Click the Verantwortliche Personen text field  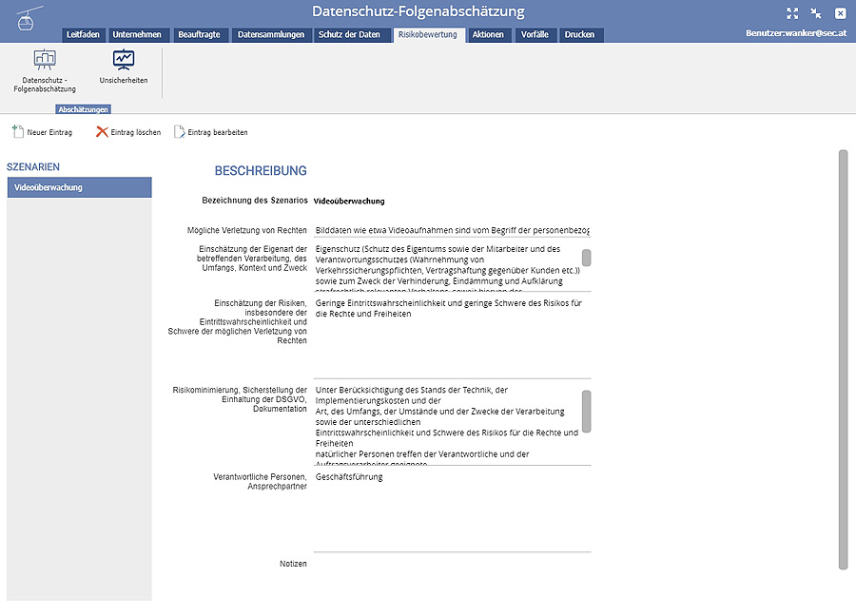point(452,509)
